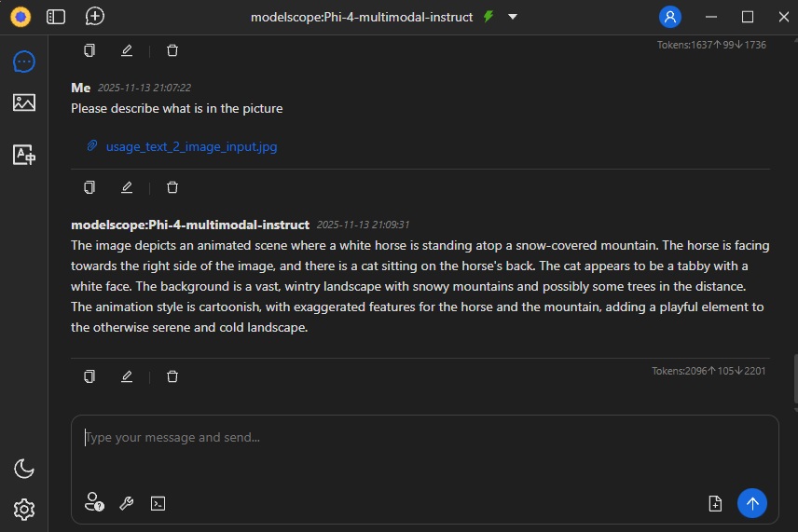This screenshot has height=532, width=798.
Task: Edit the 'Please describe' message
Action: pyautogui.click(x=127, y=187)
